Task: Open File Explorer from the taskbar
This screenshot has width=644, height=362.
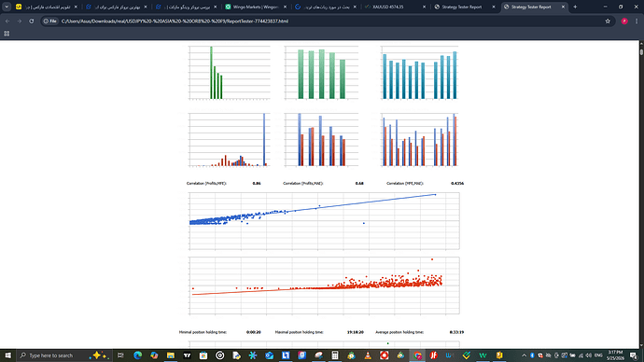Action: pyautogui.click(x=171, y=355)
